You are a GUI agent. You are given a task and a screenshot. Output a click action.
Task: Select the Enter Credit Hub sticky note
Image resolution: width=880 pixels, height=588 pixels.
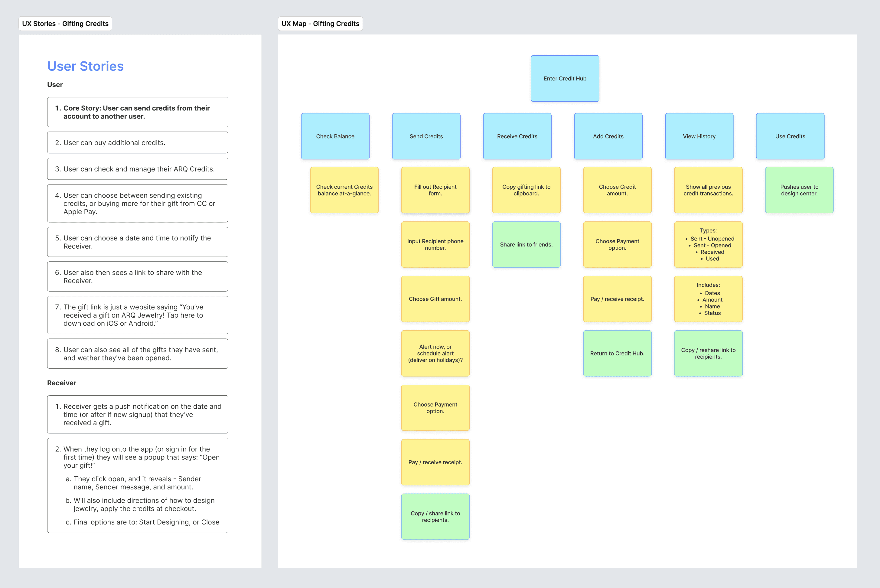click(x=565, y=78)
